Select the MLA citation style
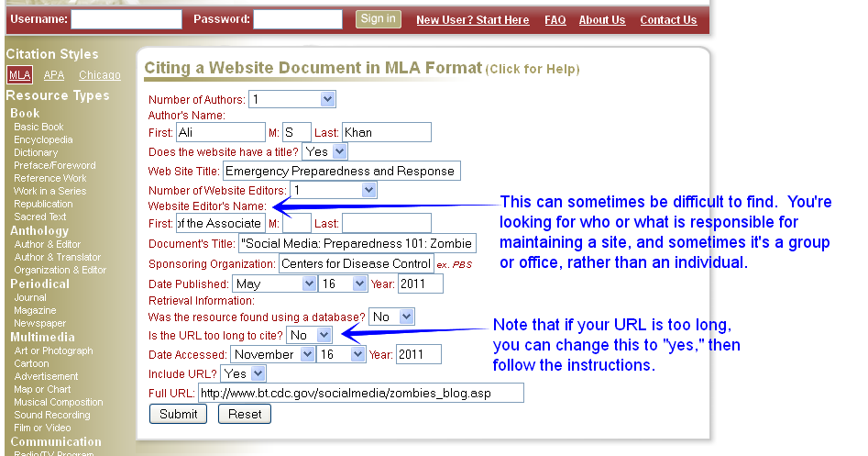 (x=20, y=75)
